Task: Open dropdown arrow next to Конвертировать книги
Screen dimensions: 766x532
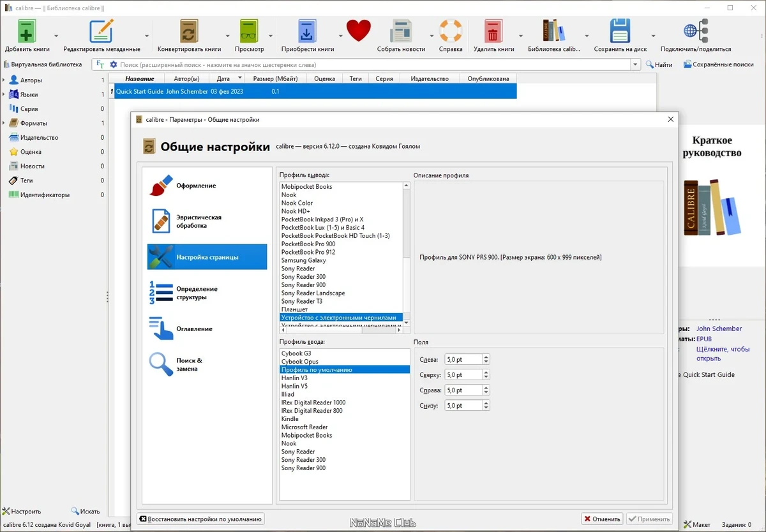Action: point(227,36)
